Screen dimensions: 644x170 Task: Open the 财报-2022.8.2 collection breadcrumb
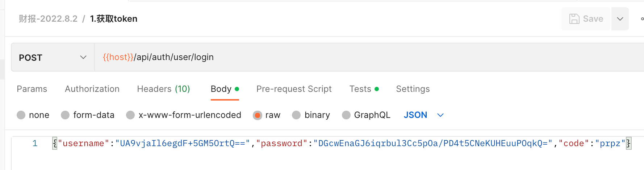48,19
